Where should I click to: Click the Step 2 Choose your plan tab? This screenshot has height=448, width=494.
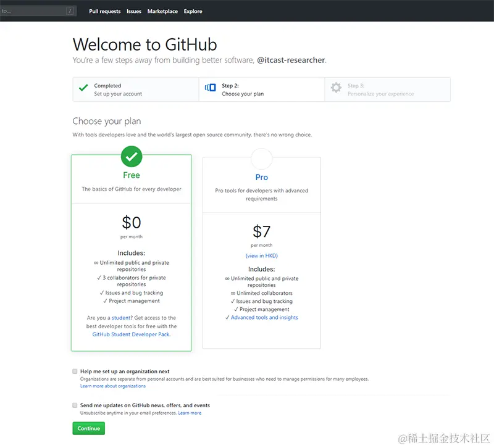(262, 89)
